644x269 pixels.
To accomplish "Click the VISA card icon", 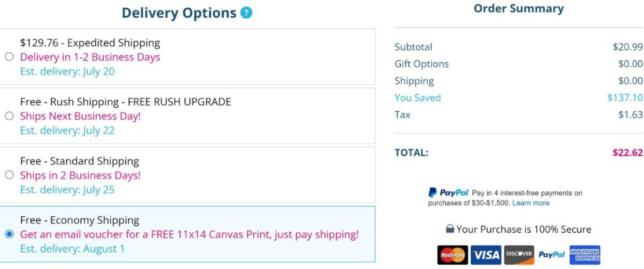I will tap(486, 255).
